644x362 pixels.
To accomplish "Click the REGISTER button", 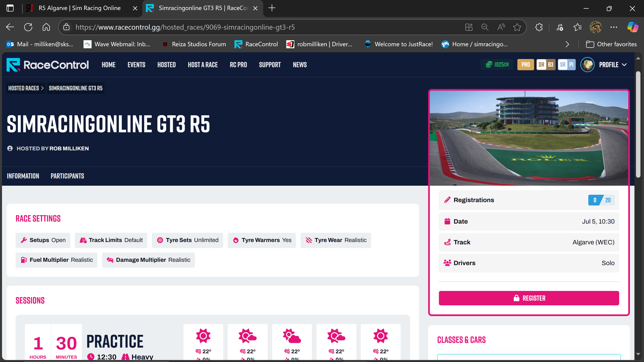I will click(529, 298).
